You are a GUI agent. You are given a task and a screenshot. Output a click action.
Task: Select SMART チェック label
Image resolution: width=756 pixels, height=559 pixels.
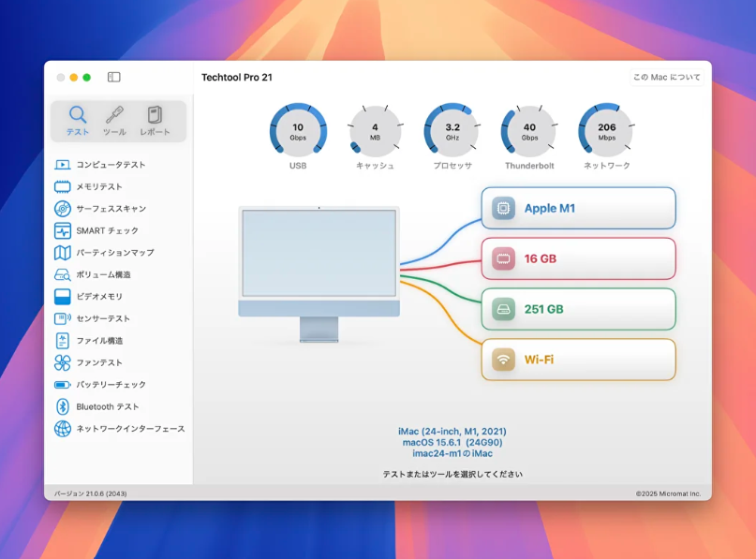coord(107,231)
